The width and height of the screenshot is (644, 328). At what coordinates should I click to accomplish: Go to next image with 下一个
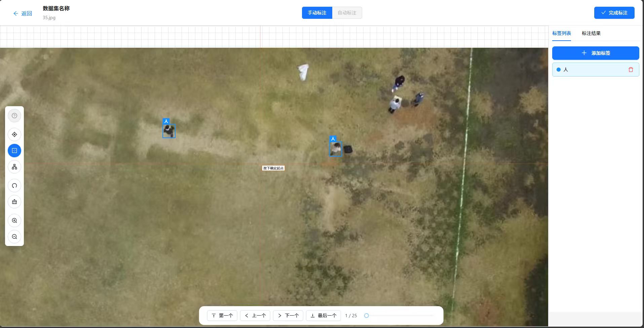[x=288, y=316]
